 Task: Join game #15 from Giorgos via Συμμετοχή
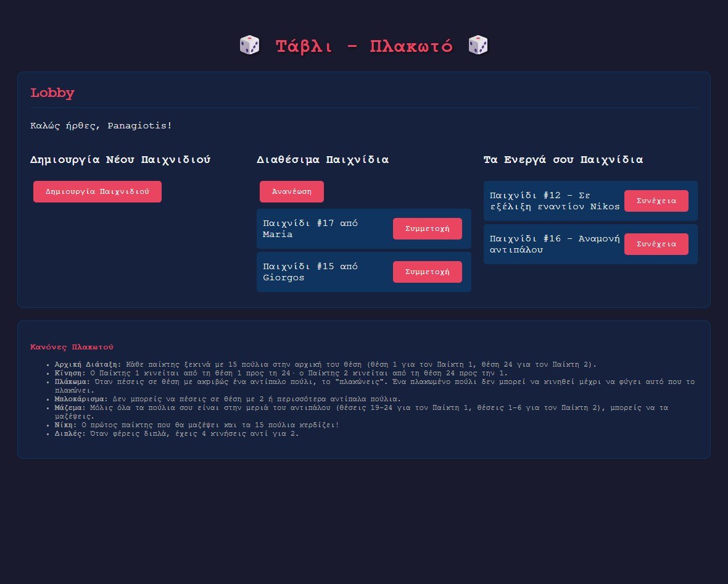click(427, 272)
